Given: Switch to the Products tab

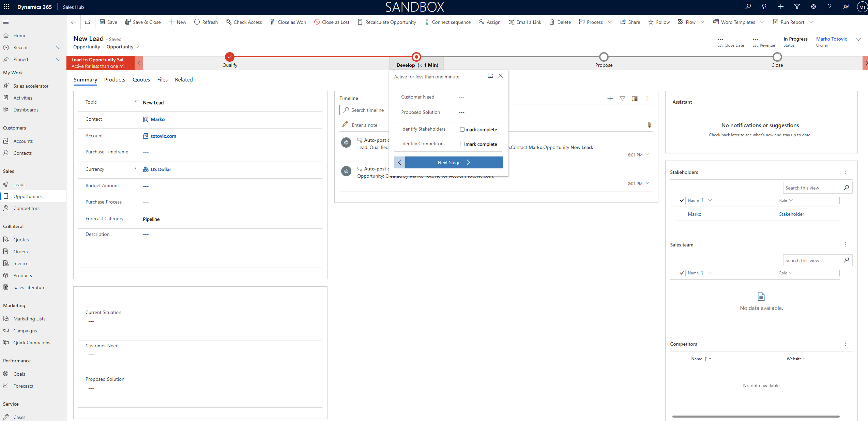Looking at the screenshot, I should tap(115, 80).
